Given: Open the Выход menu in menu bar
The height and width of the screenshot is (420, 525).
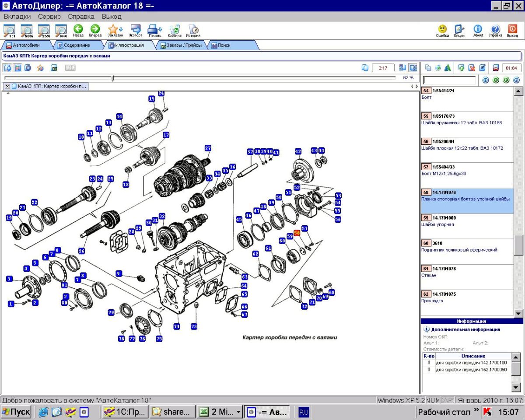Looking at the screenshot, I should 112,17.
